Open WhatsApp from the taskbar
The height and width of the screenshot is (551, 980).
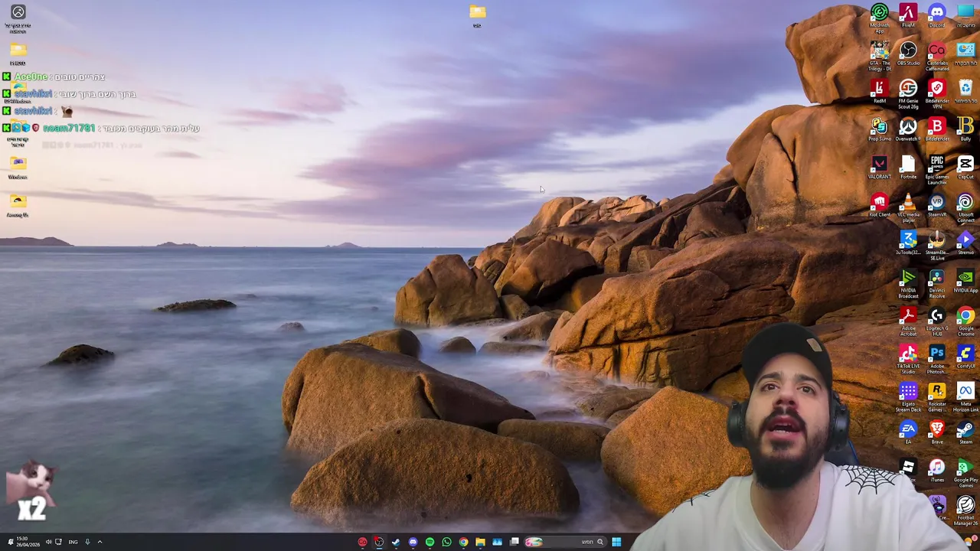coord(446,542)
